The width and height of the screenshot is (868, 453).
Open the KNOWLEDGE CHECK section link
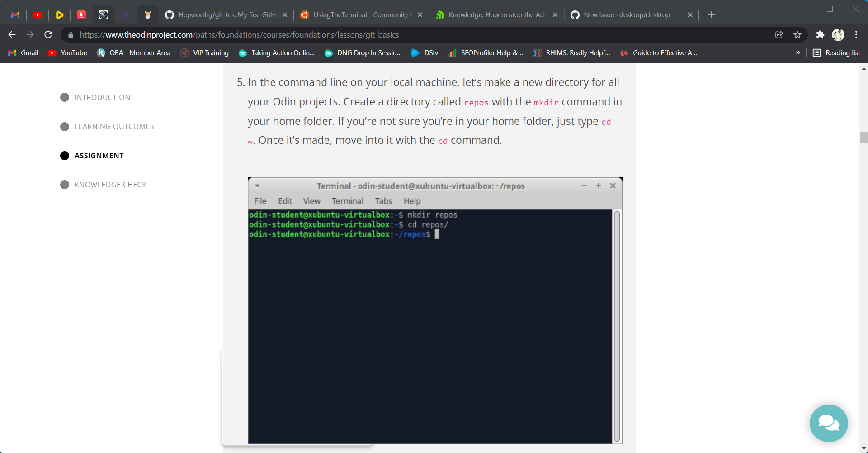pyautogui.click(x=110, y=184)
